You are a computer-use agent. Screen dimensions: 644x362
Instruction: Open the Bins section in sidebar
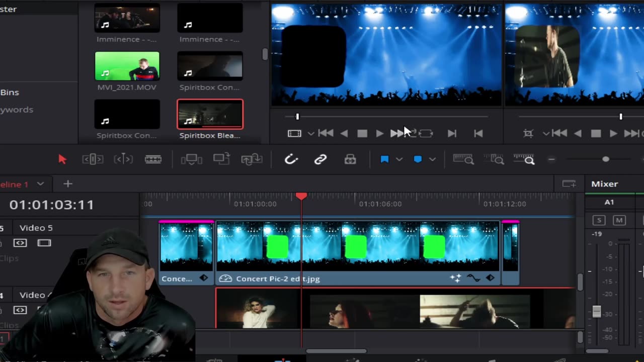coord(10,93)
